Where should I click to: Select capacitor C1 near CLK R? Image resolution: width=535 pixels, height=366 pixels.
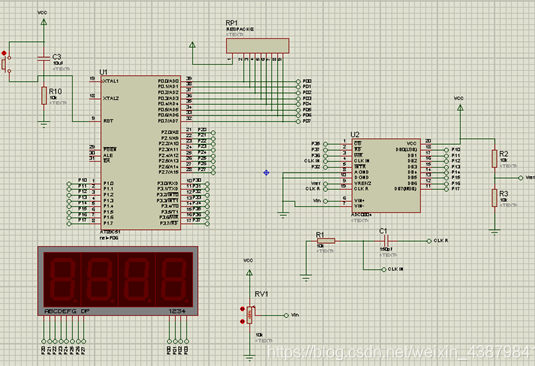point(386,241)
